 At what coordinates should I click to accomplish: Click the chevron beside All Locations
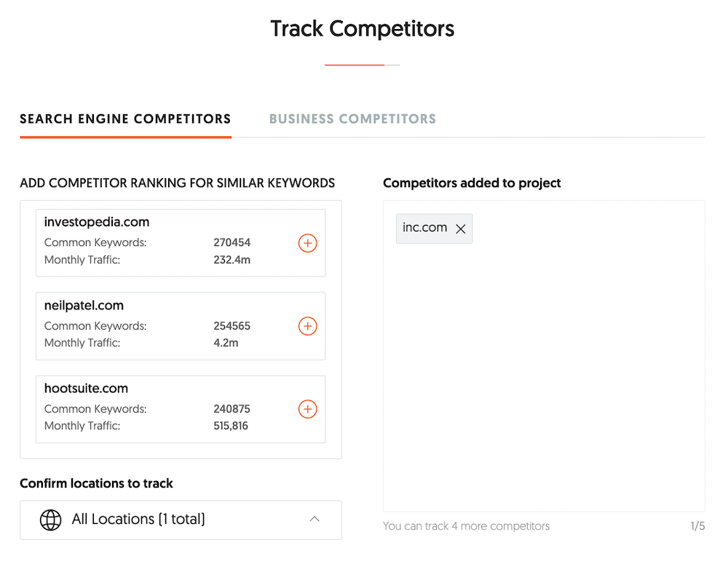314,519
